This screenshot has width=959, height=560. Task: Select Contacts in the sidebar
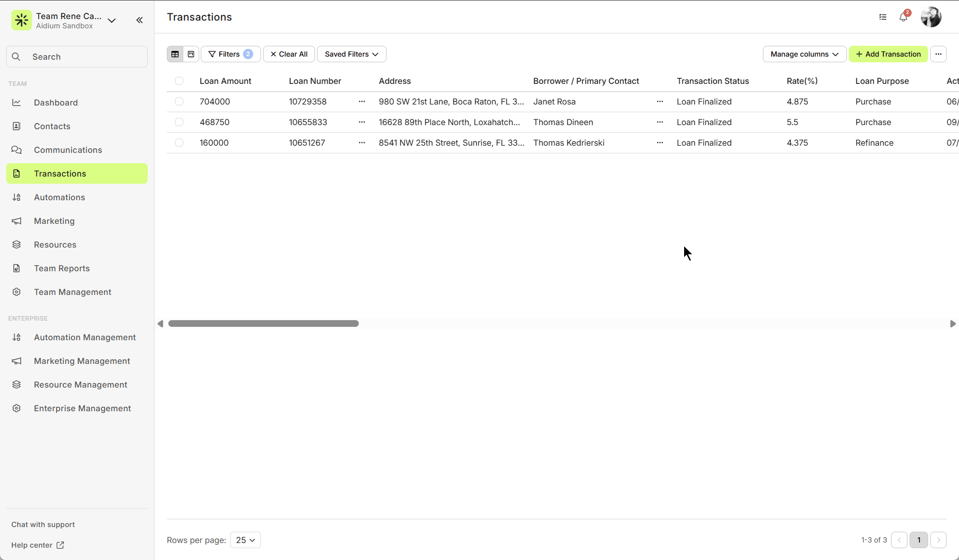[x=52, y=126]
